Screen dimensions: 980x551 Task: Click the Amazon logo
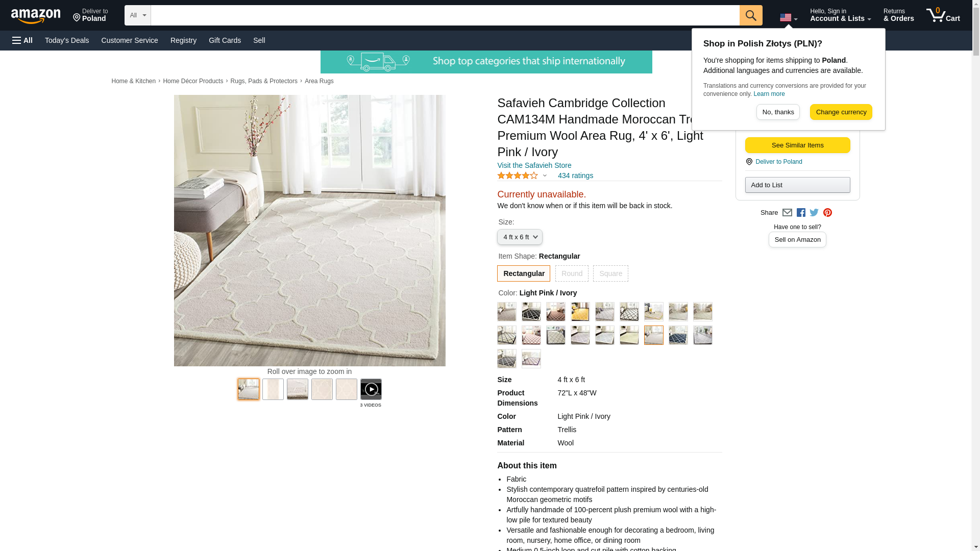point(36,16)
